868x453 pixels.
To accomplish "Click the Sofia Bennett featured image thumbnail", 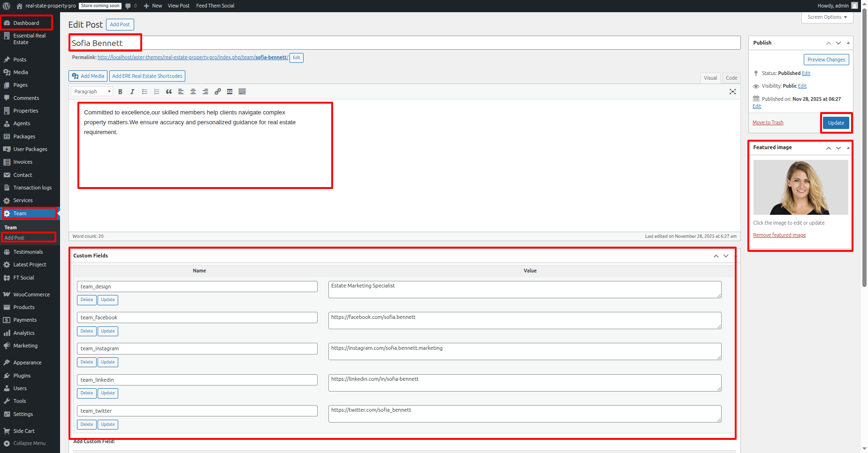I will [x=800, y=187].
